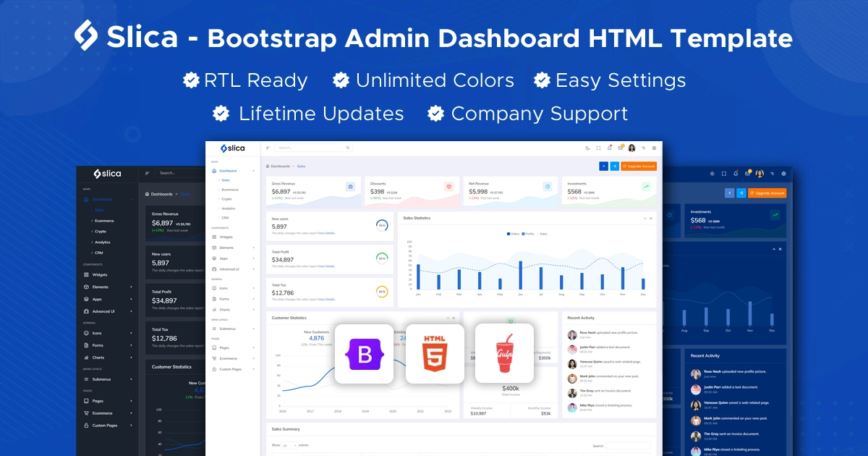Open Charts in the dark sidebar
This screenshot has height=456, width=868.
click(98, 358)
